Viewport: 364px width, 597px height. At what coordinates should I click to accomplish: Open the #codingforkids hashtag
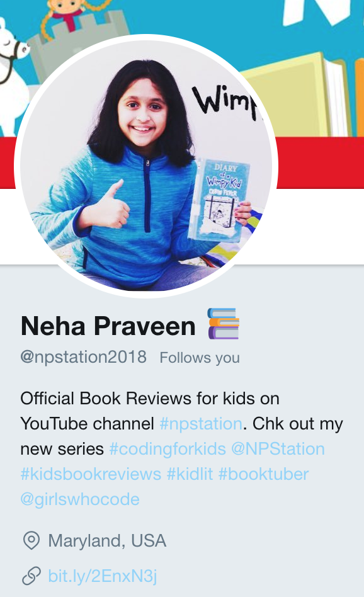[168, 449]
